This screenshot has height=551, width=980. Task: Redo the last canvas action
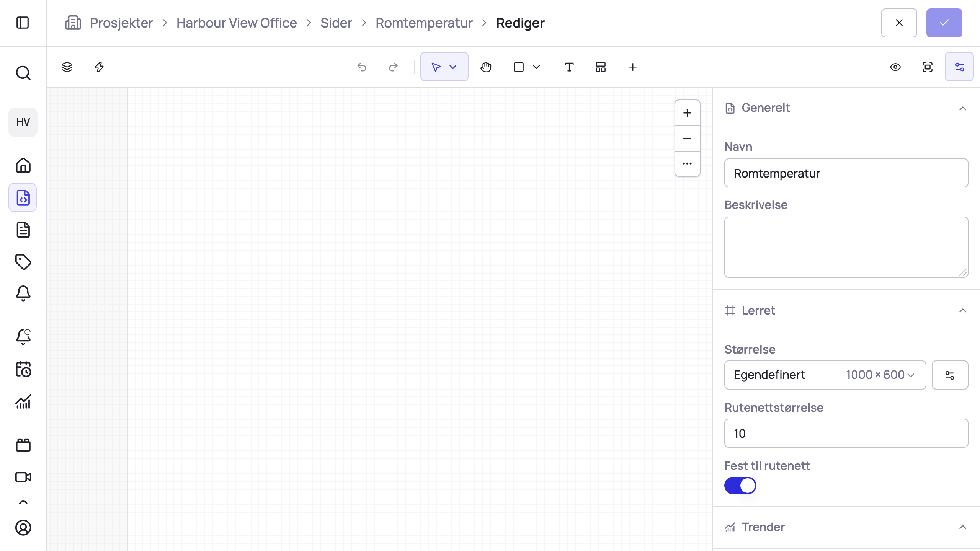tap(393, 67)
